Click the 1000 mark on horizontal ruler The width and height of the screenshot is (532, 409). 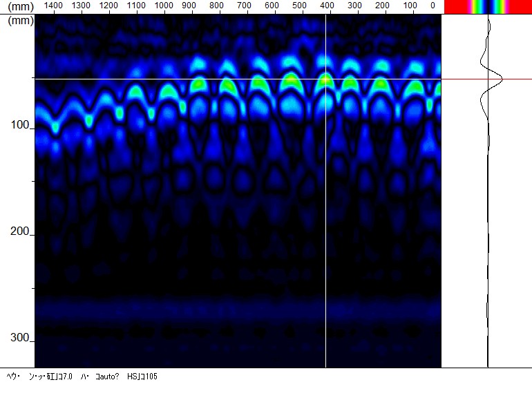click(x=164, y=6)
